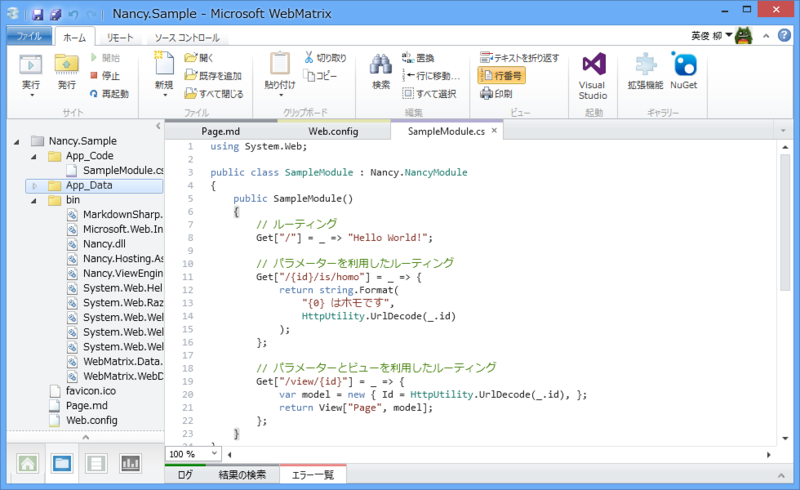Collapse the App_Code folder

coord(34,156)
